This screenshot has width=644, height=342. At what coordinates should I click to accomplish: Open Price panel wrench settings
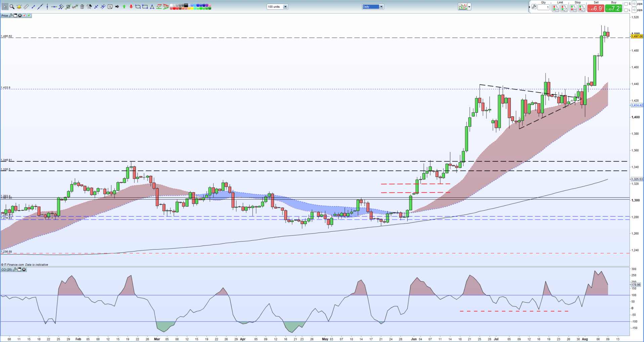(11, 15)
